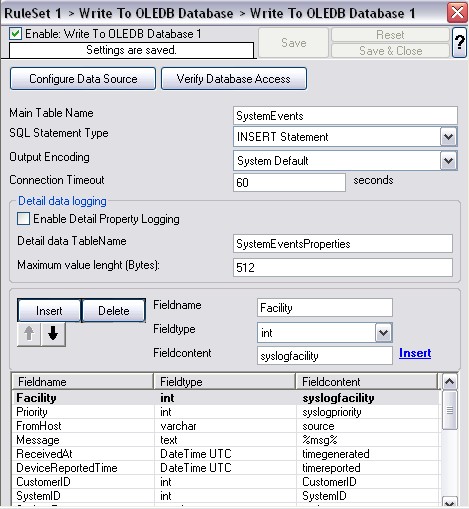Click blue Insert link beside Fieldcontent

pyautogui.click(x=415, y=353)
